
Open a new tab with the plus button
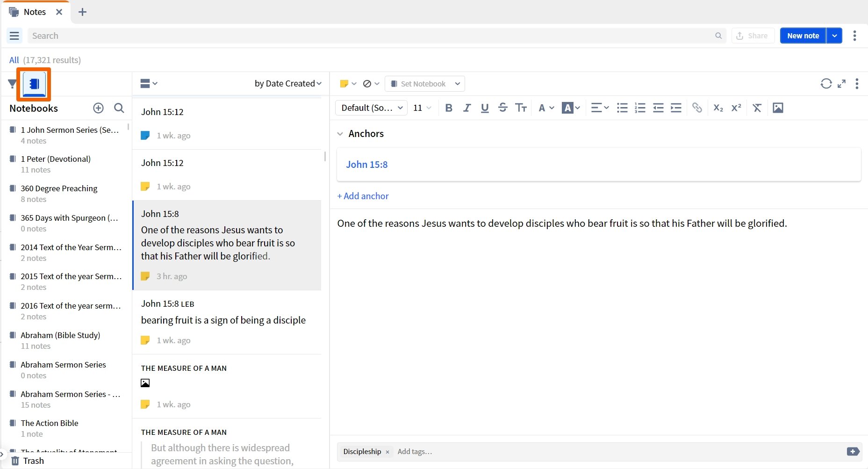click(x=82, y=12)
